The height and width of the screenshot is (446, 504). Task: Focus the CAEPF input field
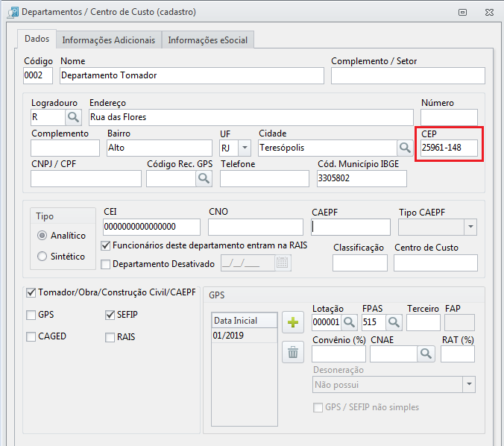click(350, 227)
